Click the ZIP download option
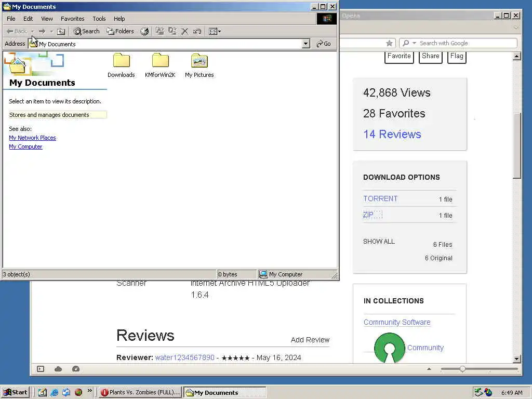This screenshot has height=399, width=532. point(368,215)
